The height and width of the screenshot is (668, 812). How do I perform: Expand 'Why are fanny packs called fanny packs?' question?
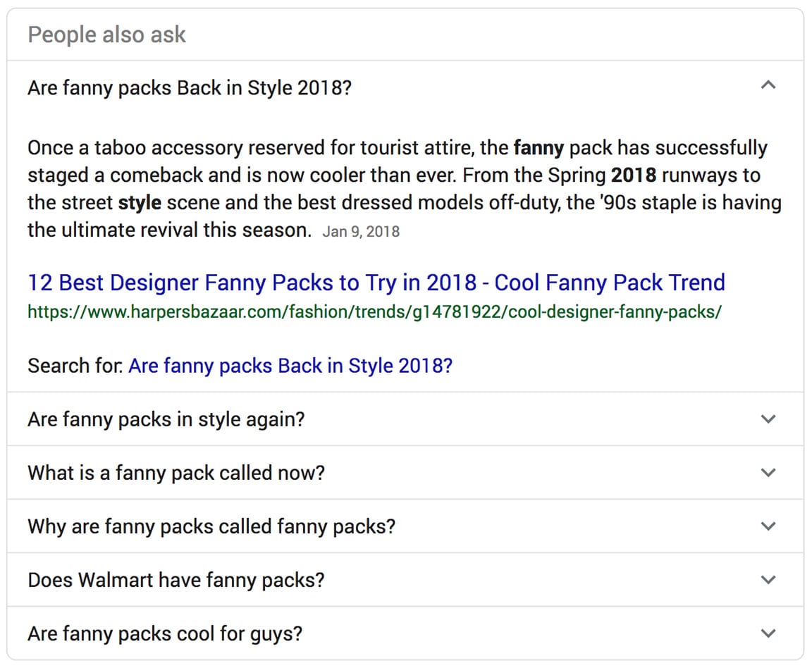[x=405, y=526]
